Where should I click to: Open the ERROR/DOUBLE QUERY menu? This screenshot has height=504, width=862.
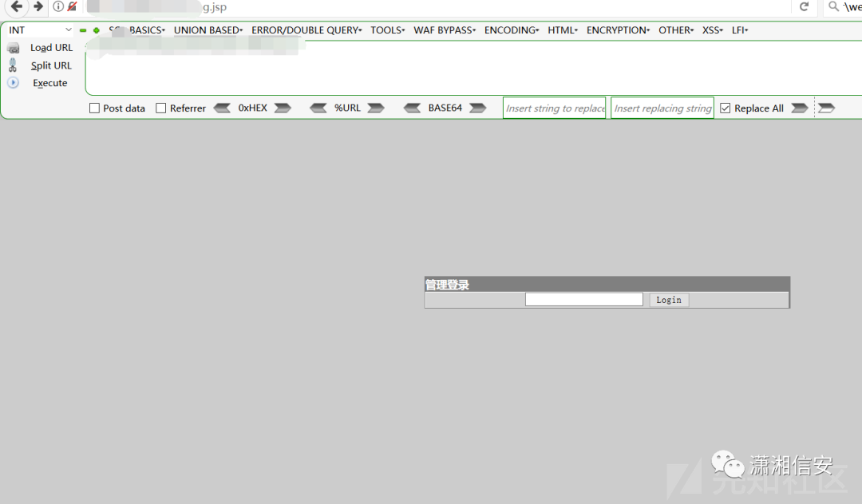pos(306,30)
